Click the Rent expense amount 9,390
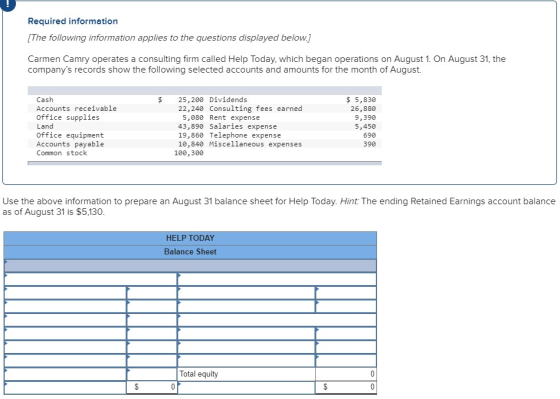Viewport: 560px width, 399px height. click(x=365, y=118)
